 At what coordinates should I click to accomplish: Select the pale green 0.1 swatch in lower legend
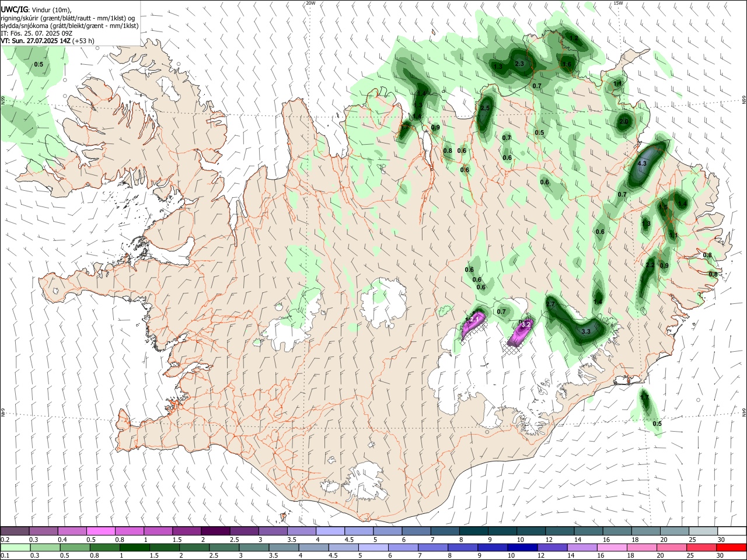15,548
